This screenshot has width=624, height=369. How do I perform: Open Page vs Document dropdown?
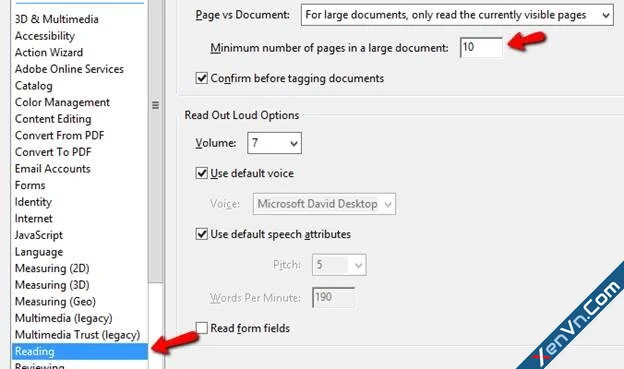coord(457,15)
